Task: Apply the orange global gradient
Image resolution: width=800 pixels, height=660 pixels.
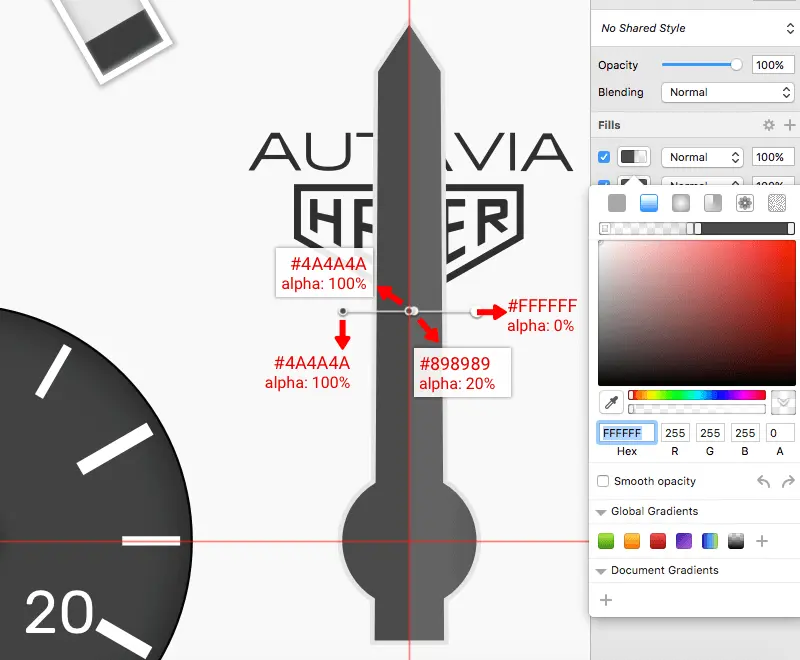Action: coord(632,541)
